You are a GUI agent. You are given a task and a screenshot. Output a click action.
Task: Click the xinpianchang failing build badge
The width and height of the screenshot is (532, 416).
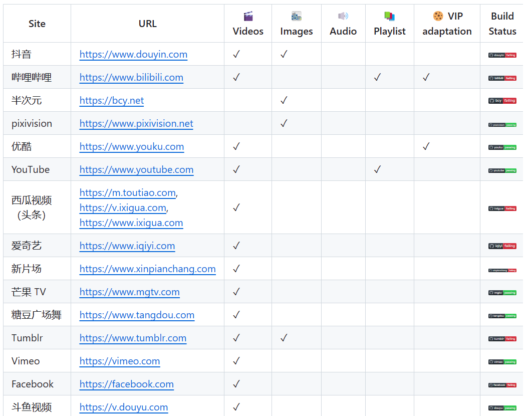pyautogui.click(x=502, y=270)
